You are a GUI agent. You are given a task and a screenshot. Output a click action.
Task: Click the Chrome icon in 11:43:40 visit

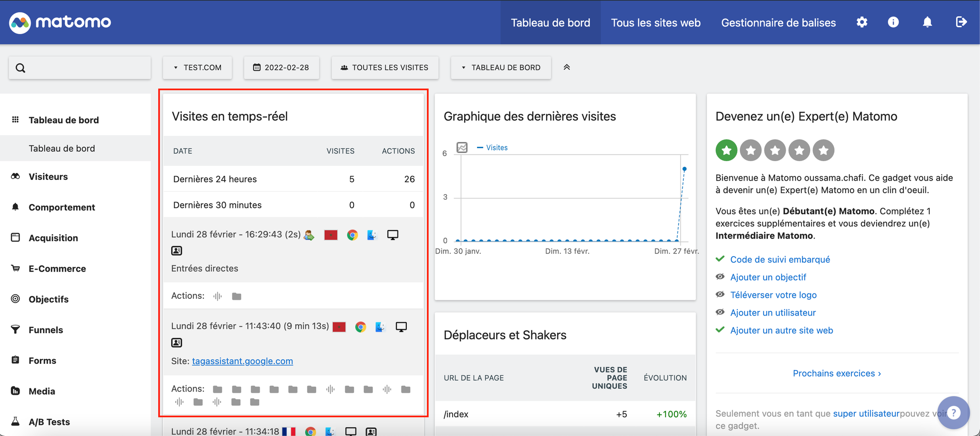361,327
